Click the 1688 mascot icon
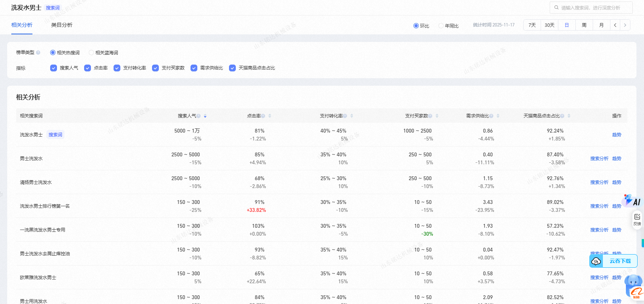644x304 pixels. (x=634, y=287)
